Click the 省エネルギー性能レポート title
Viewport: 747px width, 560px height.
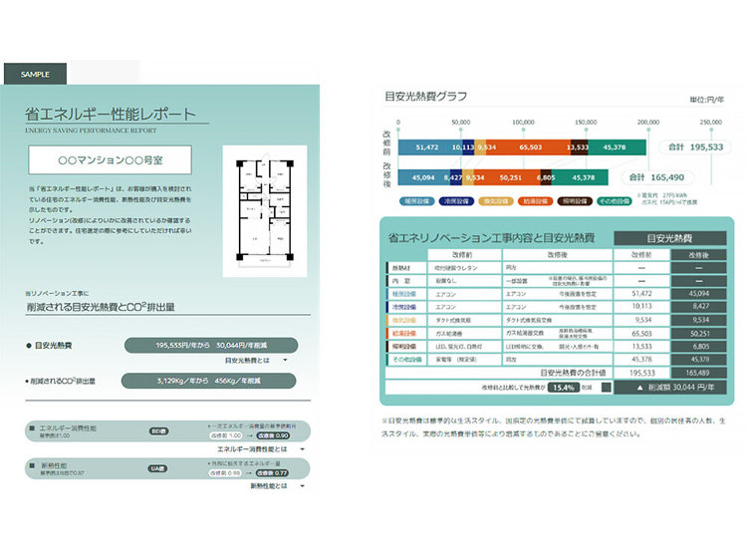(111, 114)
